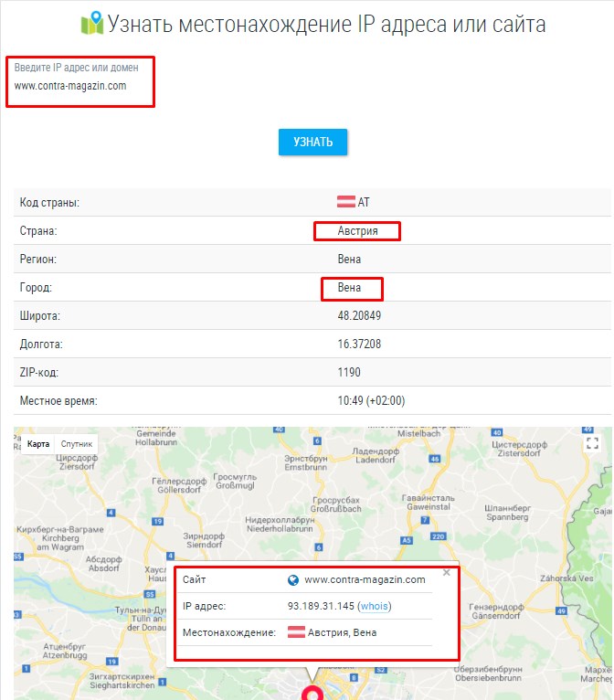The image size is (614, 700).
Task: Click www.contra-magazin.com in the info popup
Action: (x=365, y=579)
